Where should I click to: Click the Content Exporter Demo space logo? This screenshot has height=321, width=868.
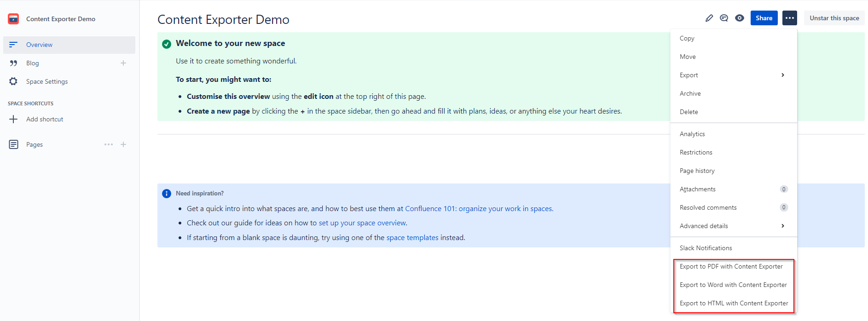pos(13,19)
